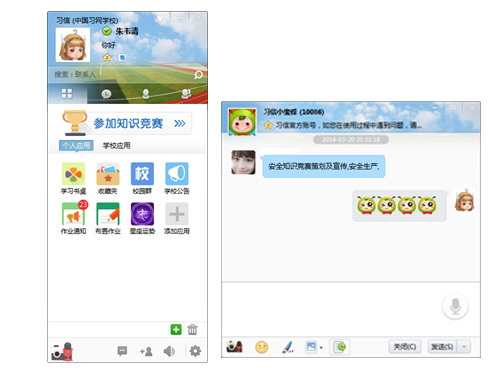This screenshot has width=500, height=375.
Task: Open the message box icon in bottom bar
Action: 122,351
